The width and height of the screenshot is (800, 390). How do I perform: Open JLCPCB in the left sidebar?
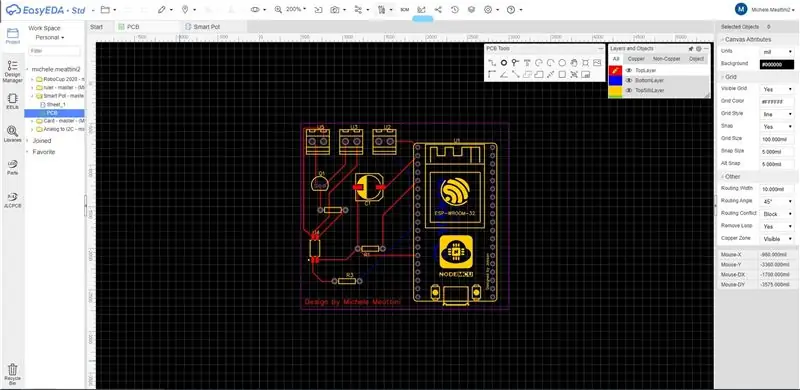coord(12,200)
